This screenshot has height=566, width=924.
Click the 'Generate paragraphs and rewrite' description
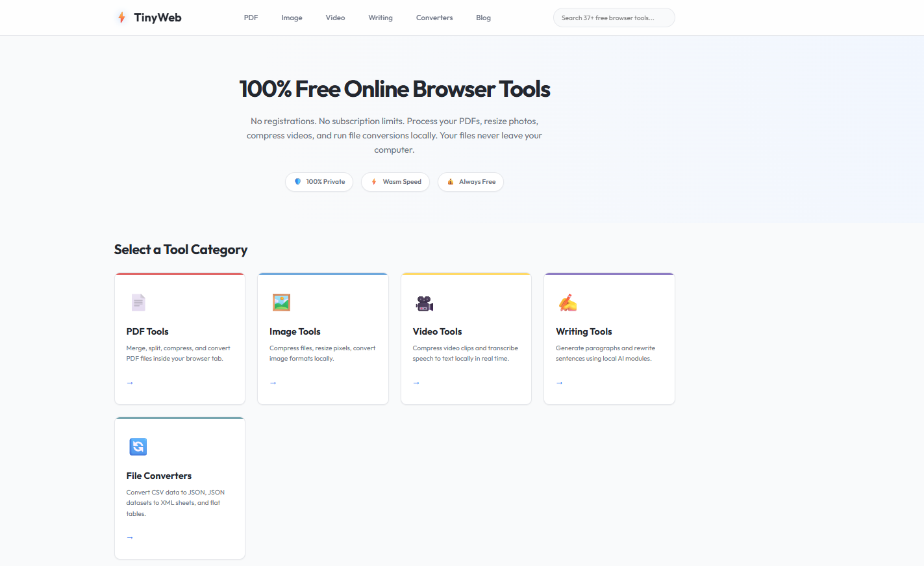605,354
